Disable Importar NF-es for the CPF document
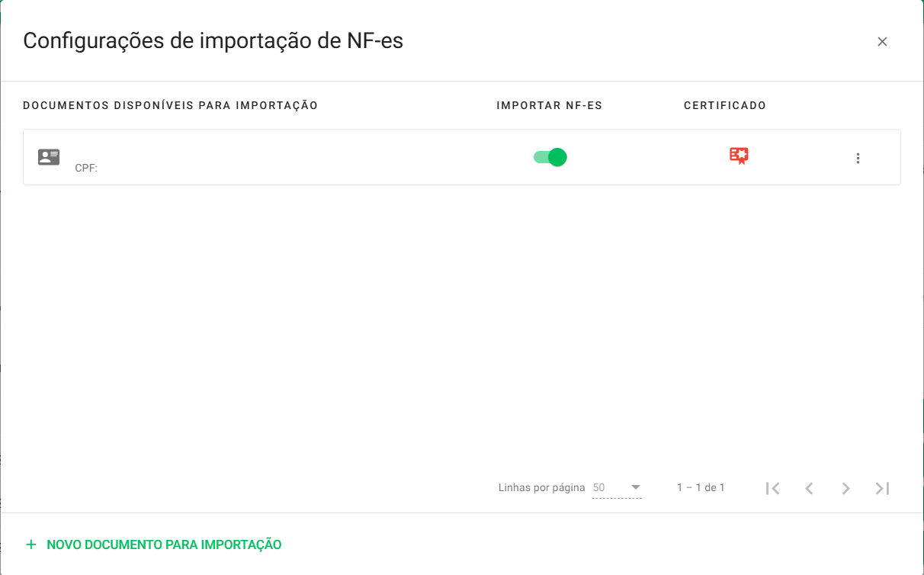Image resolution: width=924 pixels, height=575 pixels. [x=549, y=156]
